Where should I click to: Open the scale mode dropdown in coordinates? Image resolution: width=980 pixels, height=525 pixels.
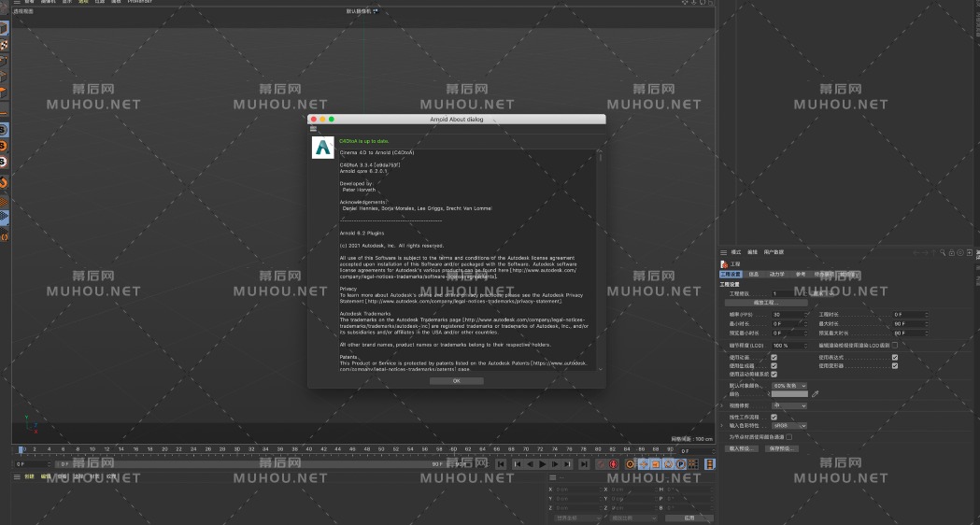tap(633, 518)
